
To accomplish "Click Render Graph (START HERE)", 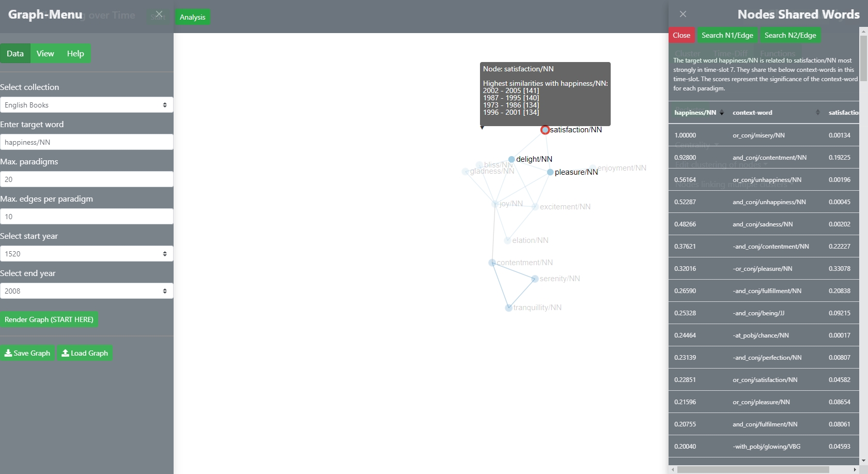I will click(49, 319).
